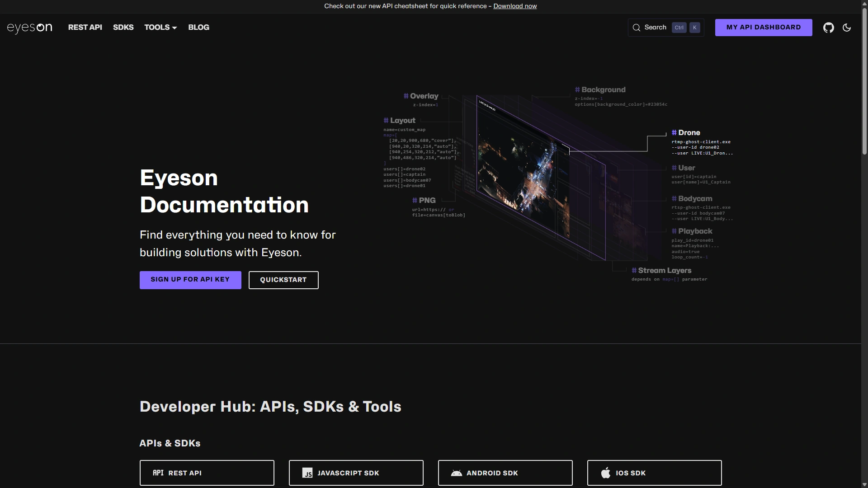Click the Quickstart button
This screenshot has width=868, height=488.
(x=283, y=280)
